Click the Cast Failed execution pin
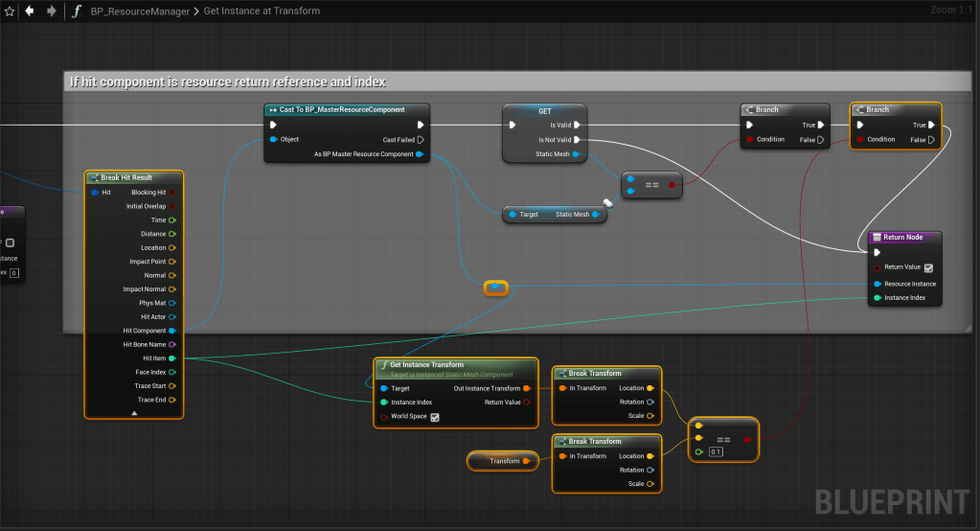The height and width of the screenshot is (531, 980). (419, 139)
